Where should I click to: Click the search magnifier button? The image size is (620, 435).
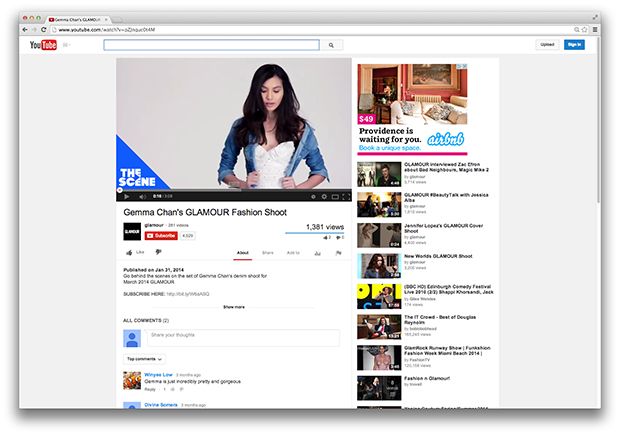(x=331, y=45)
